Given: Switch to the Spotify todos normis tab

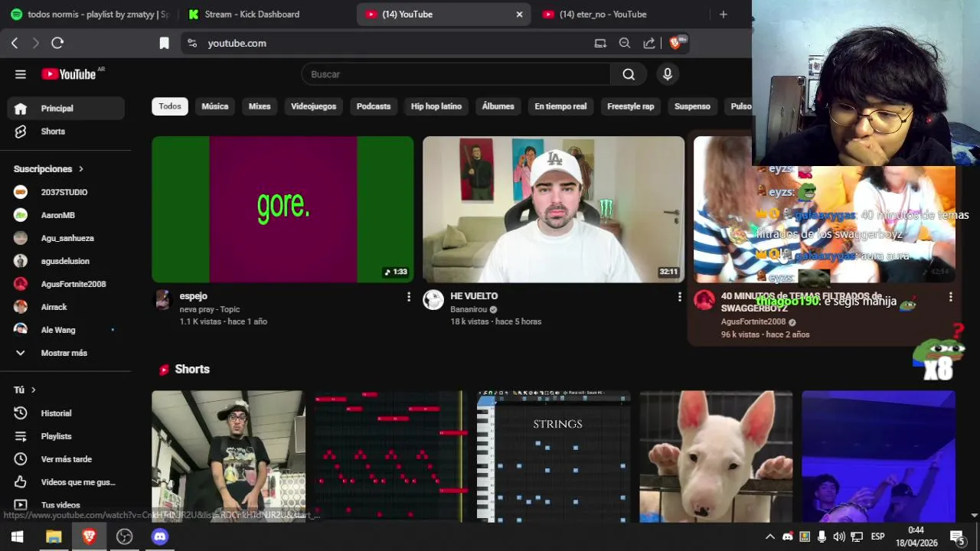Looking at the screenshot, I should pos(89,15).
